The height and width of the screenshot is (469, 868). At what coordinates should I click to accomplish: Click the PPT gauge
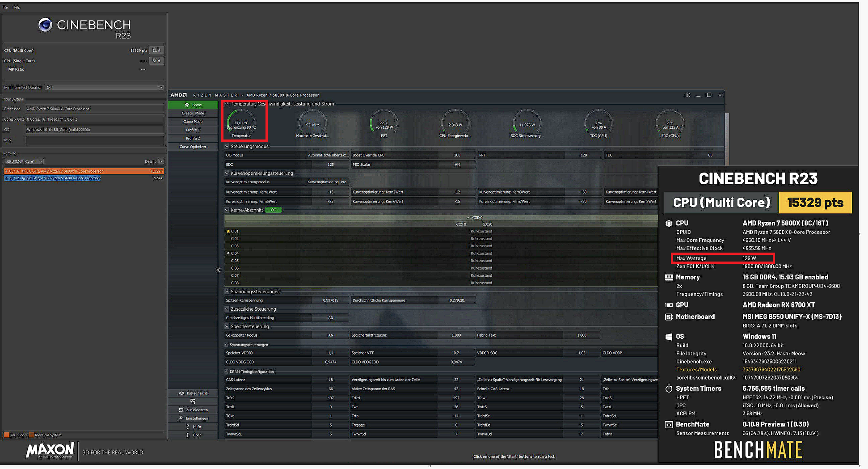pyautogui.click(x=384, y=123)
